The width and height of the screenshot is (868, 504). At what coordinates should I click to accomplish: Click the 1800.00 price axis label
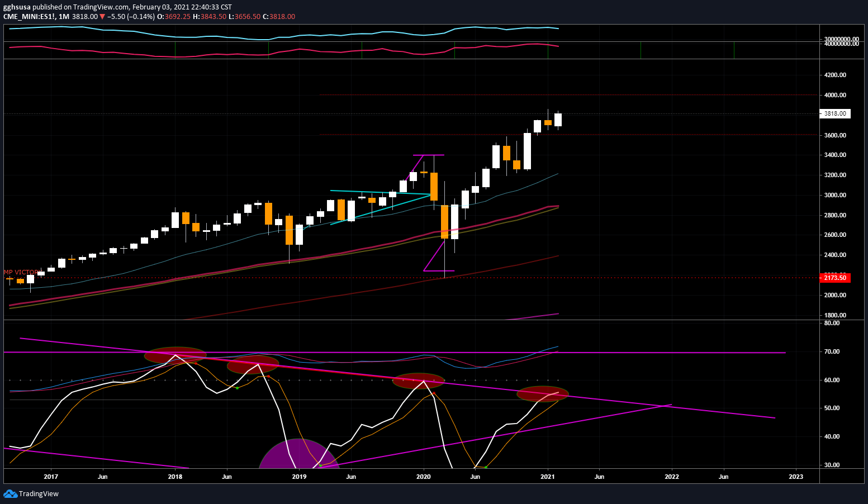[835, 315]
